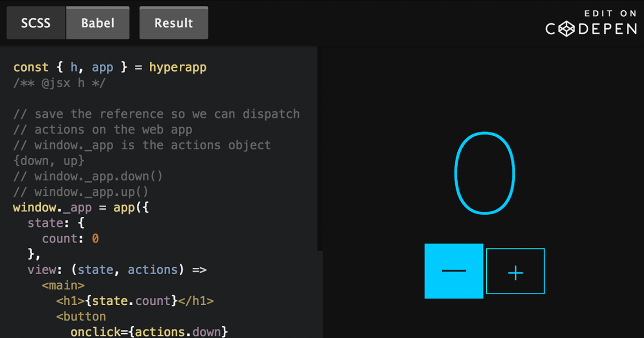Click the '<h1>{state.count}</h1>' line
The image size is (644, 338).
(135, 301)
